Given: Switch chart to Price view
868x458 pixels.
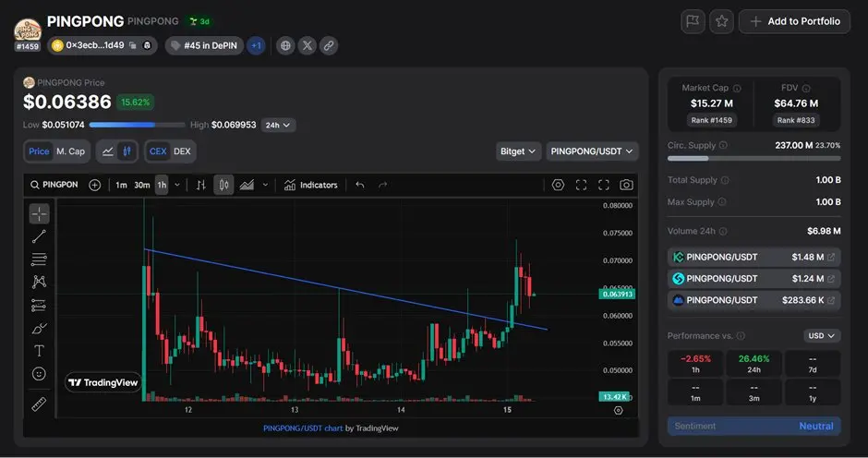Looking at the screenshot, I should click(x=39, y=151).
